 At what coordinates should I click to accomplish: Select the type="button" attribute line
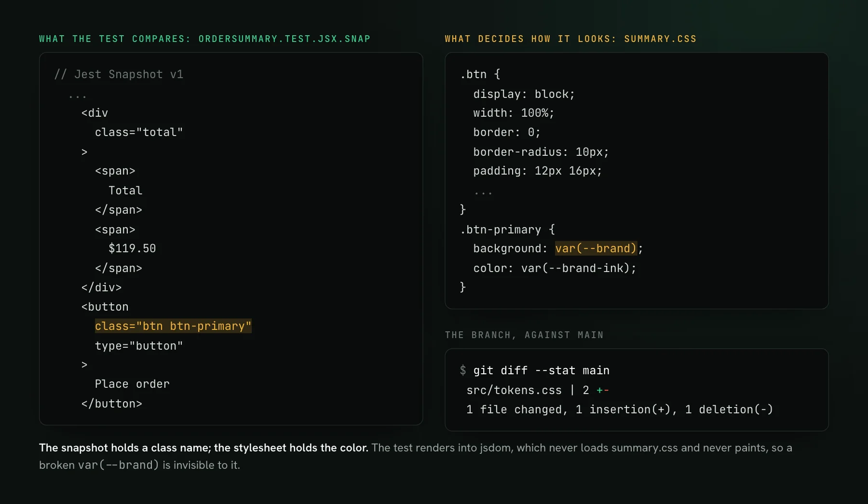point(139,346)
